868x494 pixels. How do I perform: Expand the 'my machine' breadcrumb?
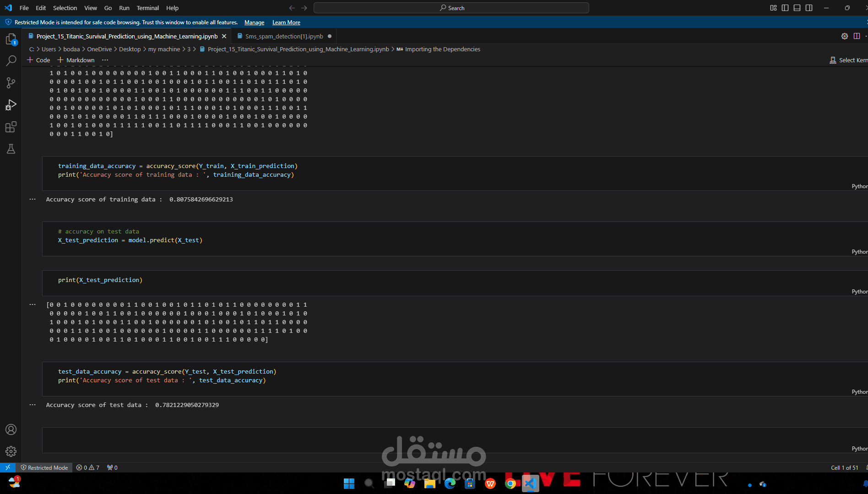(164, 49)
